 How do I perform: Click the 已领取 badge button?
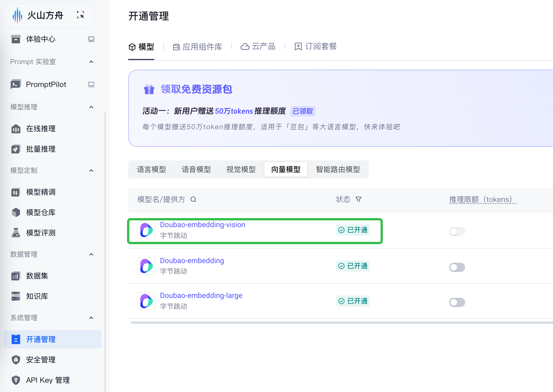pos(302,111)
